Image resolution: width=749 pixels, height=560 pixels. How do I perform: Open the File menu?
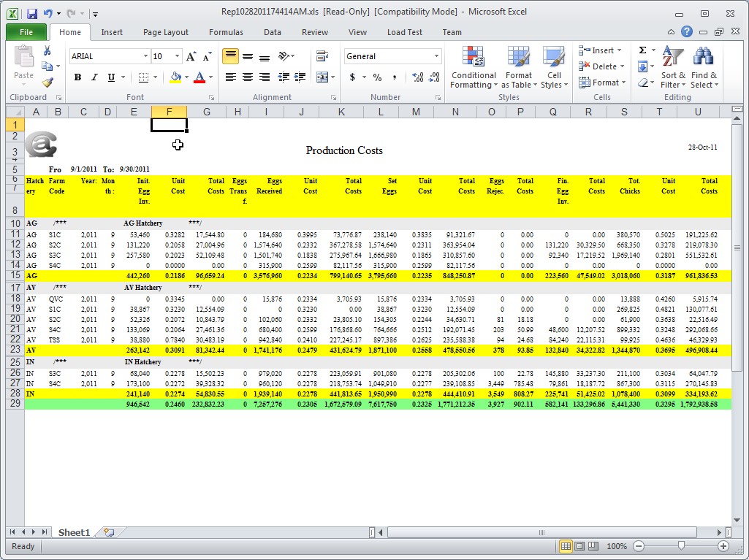[x=26, y=31]
